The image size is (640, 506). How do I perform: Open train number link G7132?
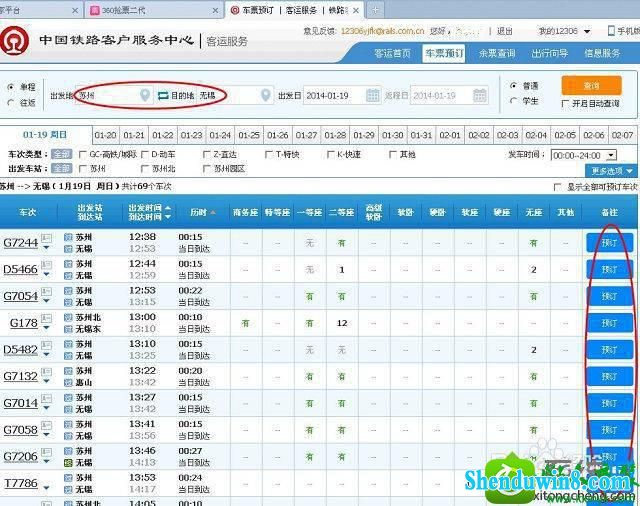coord(20,376)
